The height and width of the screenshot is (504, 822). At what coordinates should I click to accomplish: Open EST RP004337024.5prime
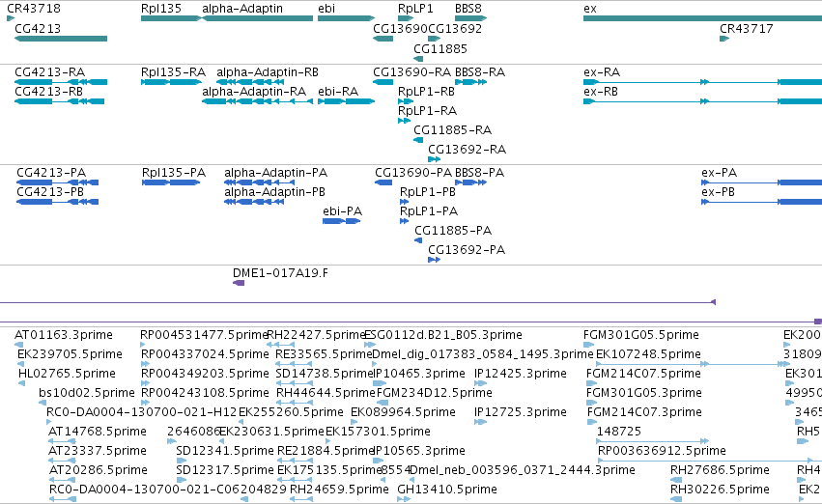[x=205, y=354]
